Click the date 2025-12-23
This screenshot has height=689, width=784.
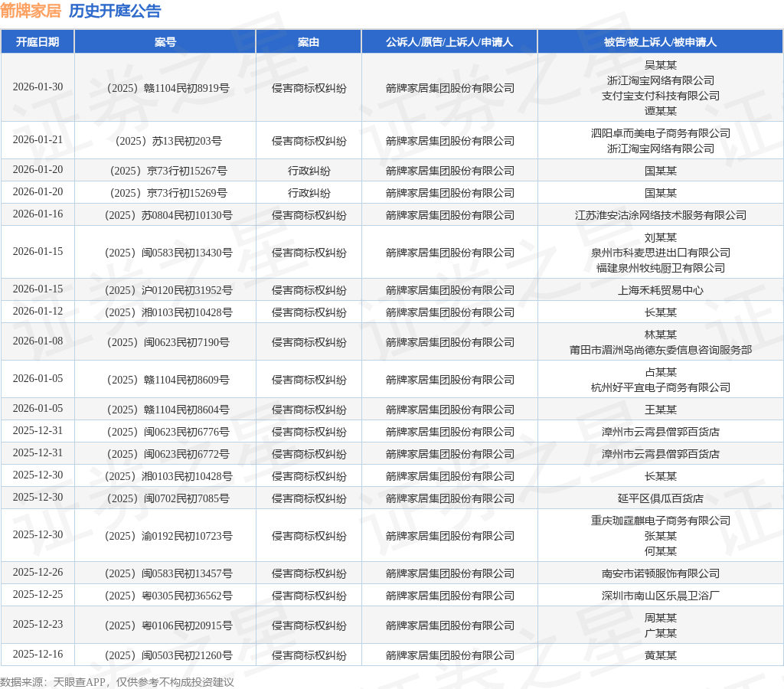tap(38, 624)
